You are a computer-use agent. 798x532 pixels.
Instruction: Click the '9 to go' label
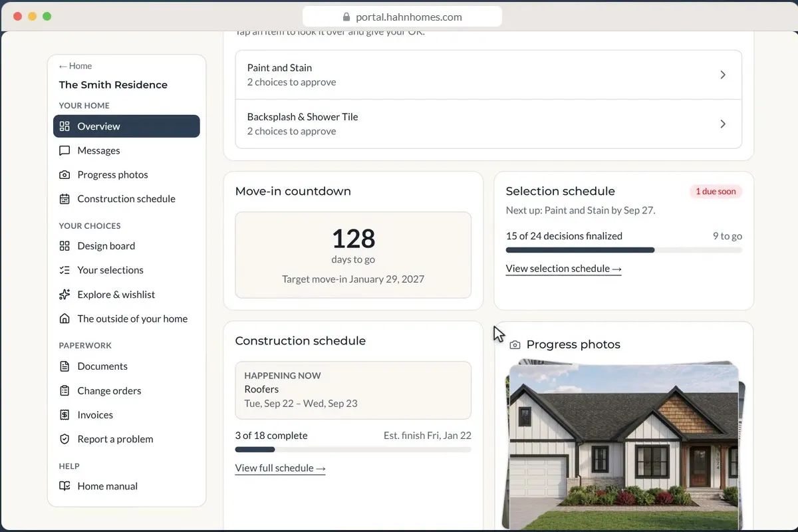pos(727,236)
